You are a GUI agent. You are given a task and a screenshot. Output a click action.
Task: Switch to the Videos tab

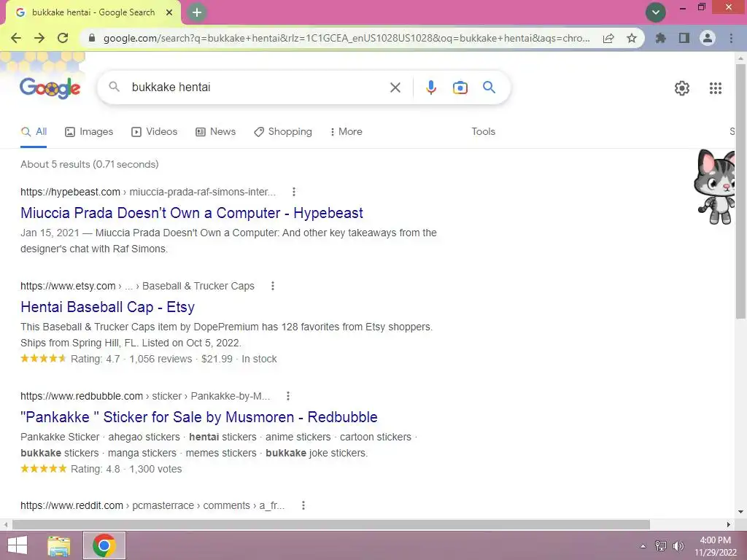pos(155,132)
